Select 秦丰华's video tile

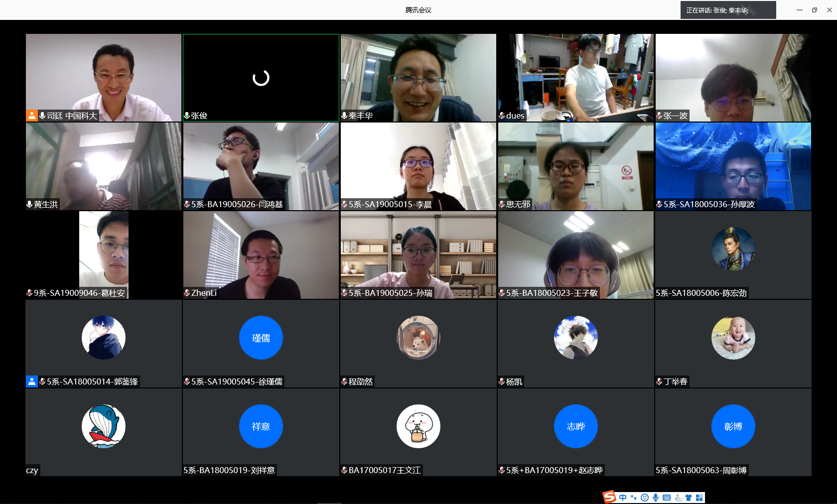[418, 78]
